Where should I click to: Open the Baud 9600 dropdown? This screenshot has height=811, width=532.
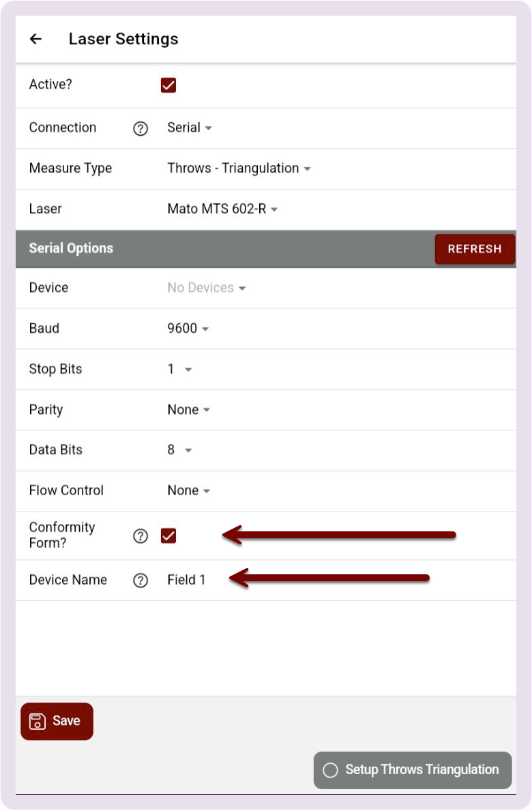point(188,329)
